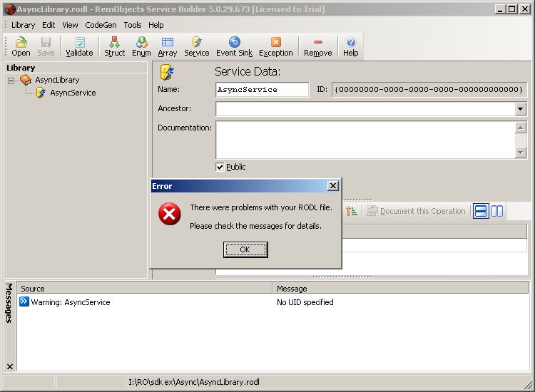This screenshot has height=392, width=535.
Task: Add an Event Sink via toolbar
Action: 235,46
